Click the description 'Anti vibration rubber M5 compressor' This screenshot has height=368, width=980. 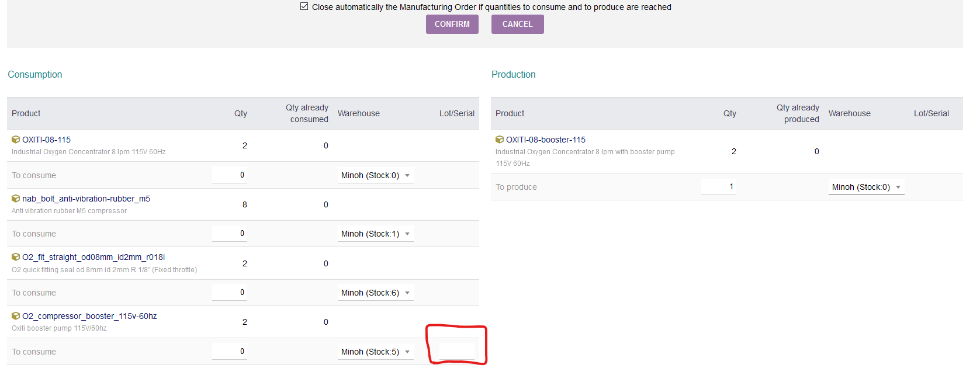click(69, 211)
